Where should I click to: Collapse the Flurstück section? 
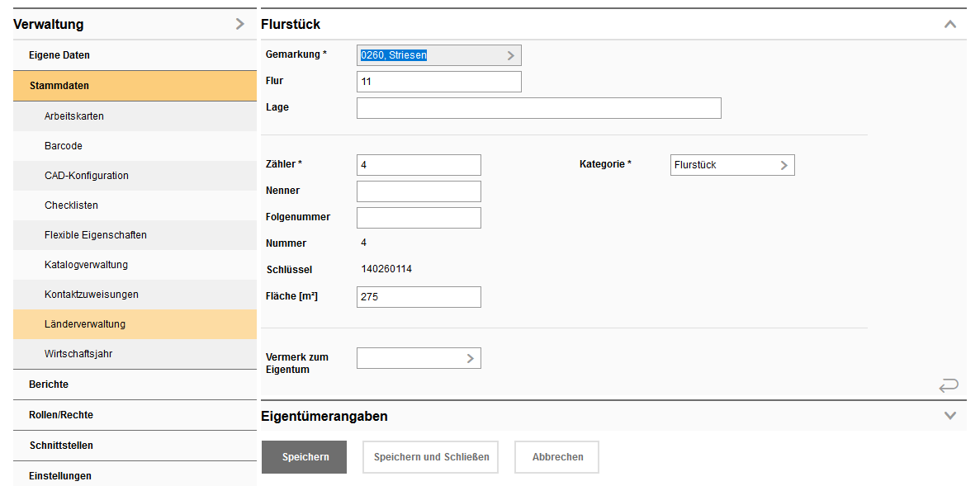[x=949, y=25]
